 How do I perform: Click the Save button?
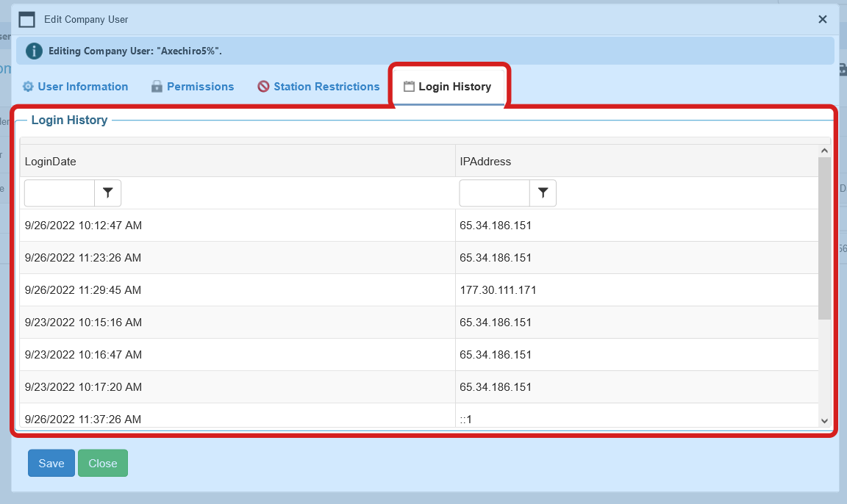point(51,463)
